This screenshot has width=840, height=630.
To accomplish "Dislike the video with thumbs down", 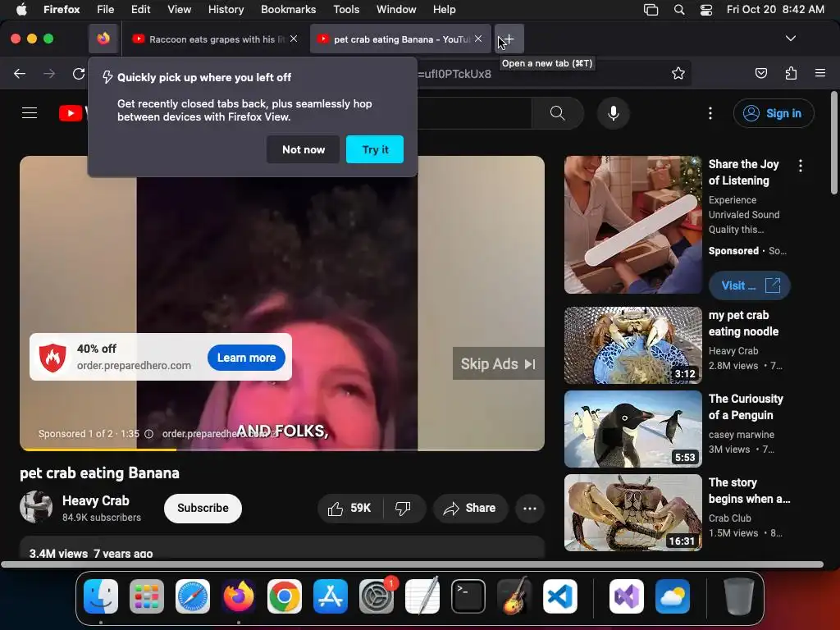I will pyautogui.click(x=404, y=509).
